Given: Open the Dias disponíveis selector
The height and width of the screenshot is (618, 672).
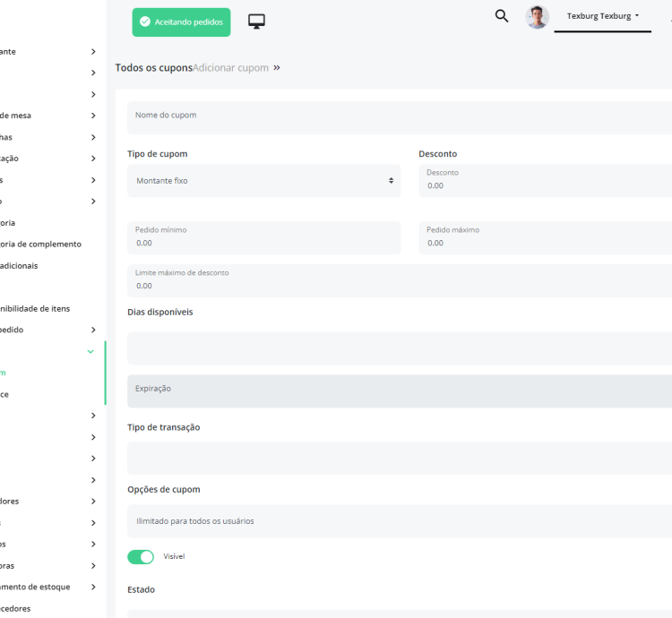Looking at the screenshot, I should coord(400,348).
